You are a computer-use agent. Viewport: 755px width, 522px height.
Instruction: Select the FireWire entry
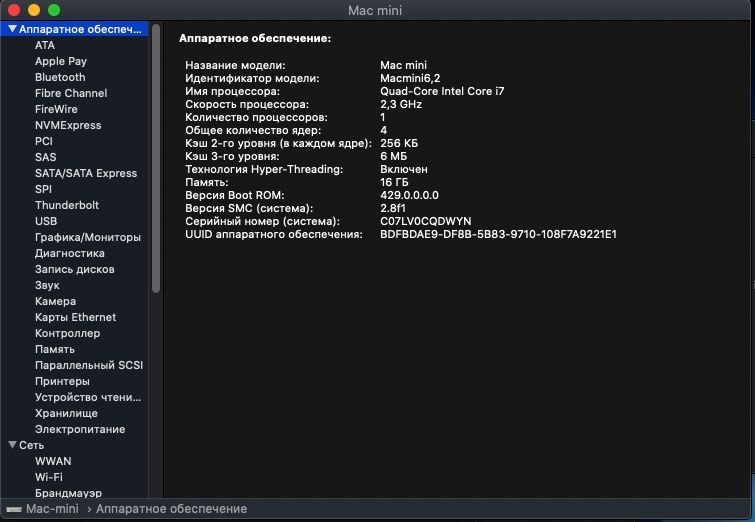56,109
